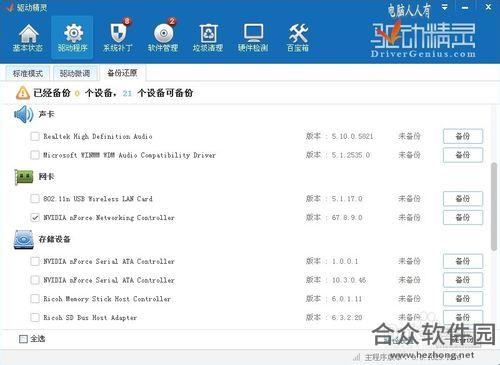Click the 声卡 speaker category icon

(23, 114)
